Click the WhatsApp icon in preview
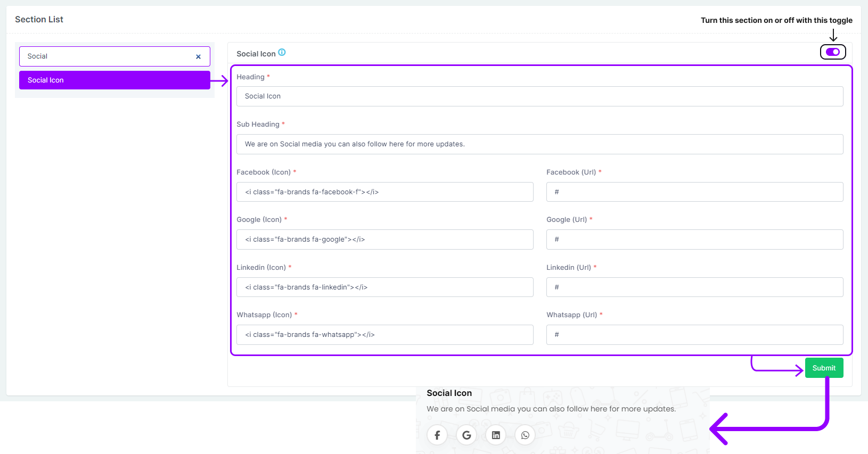 tap(525, 435)
